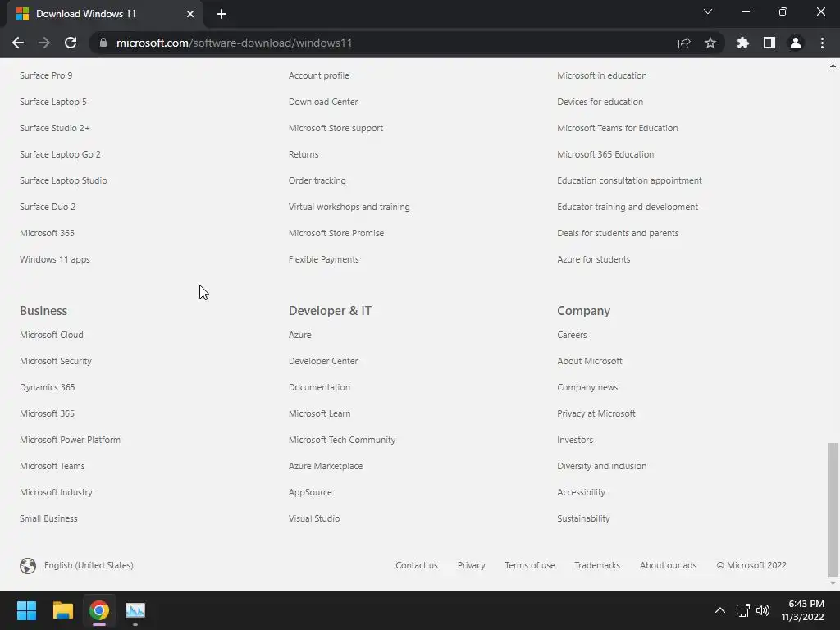Screen dimensions: 840x630
Task: Reload the Microsoft download page
Action: click(71, 43)
